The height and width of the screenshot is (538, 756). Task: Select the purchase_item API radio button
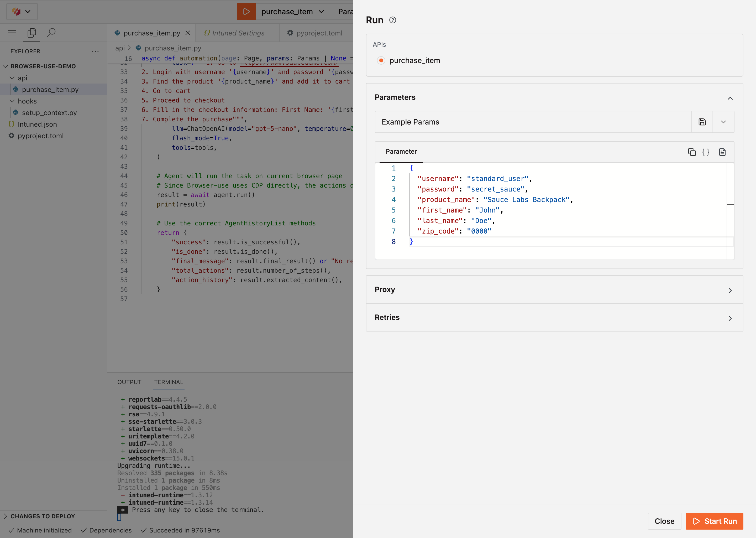click(x=381, y=60)
